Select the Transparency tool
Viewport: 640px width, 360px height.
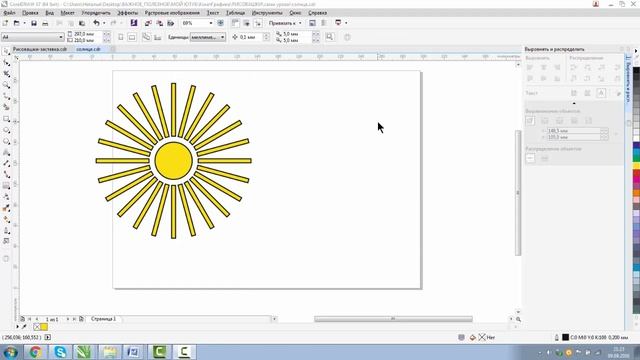click(x=6, y=197)
